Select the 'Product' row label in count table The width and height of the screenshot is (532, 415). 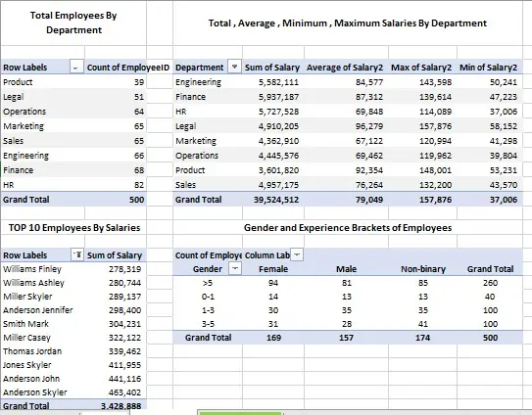click(x=18, y=82)
